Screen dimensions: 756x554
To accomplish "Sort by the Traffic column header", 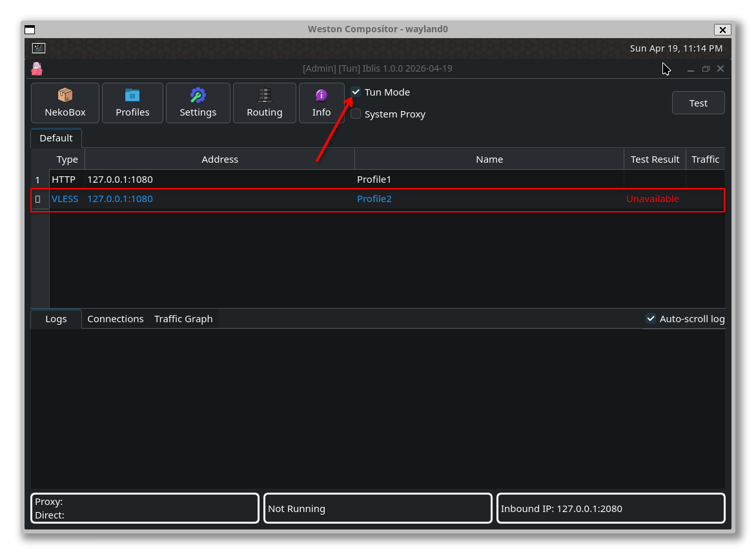I will click(x=706, y=159).
